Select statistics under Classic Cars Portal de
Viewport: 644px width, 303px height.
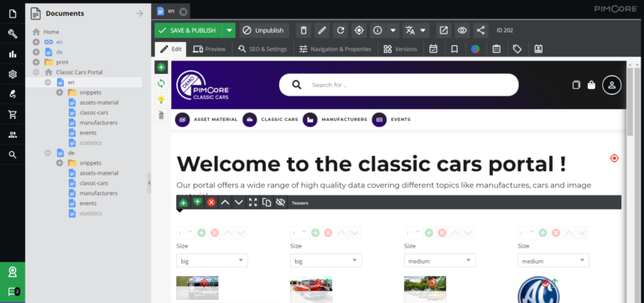tap(91, 213)
